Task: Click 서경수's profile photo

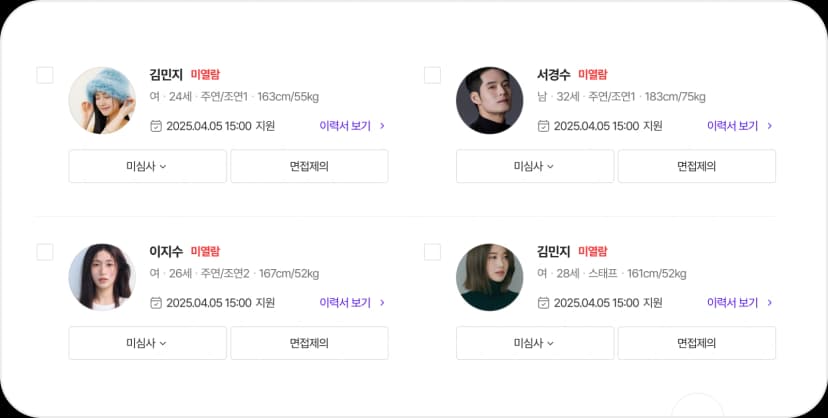Action: [489, 100]
